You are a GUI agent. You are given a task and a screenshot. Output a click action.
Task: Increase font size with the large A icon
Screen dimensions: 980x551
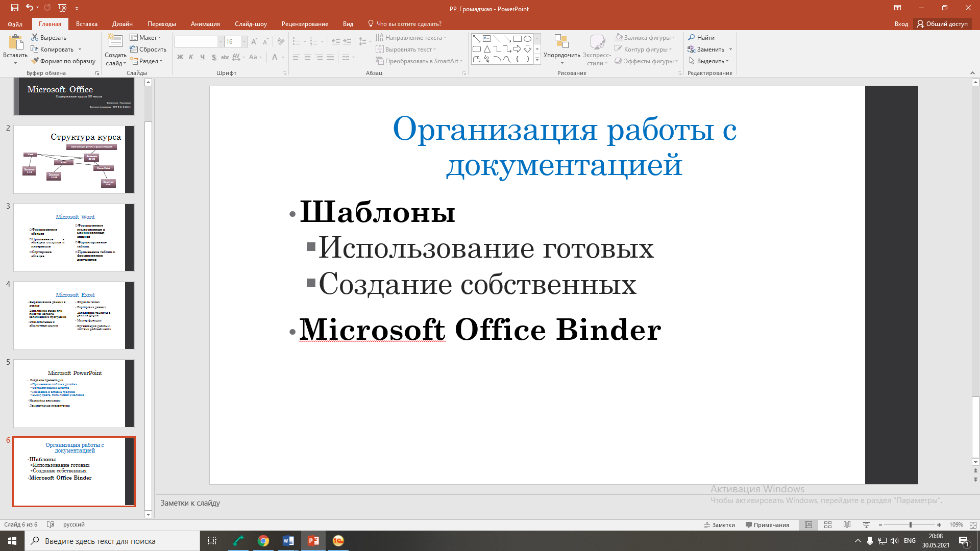(254, 42)
